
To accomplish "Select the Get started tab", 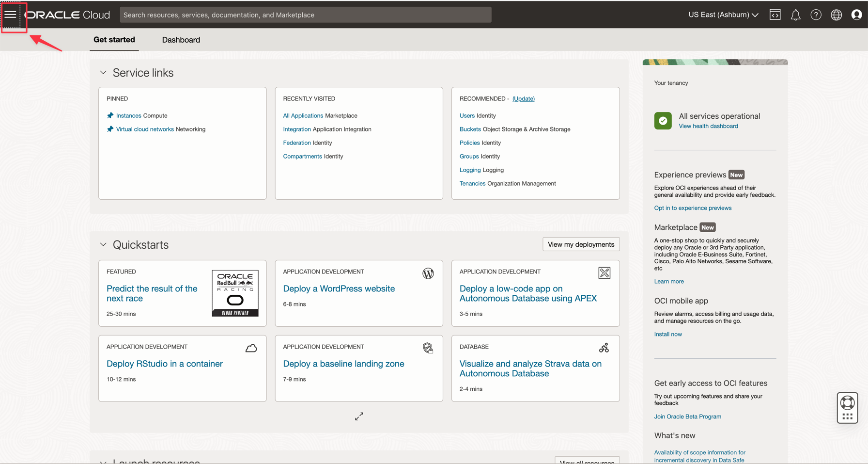I will tap(114, 40).
